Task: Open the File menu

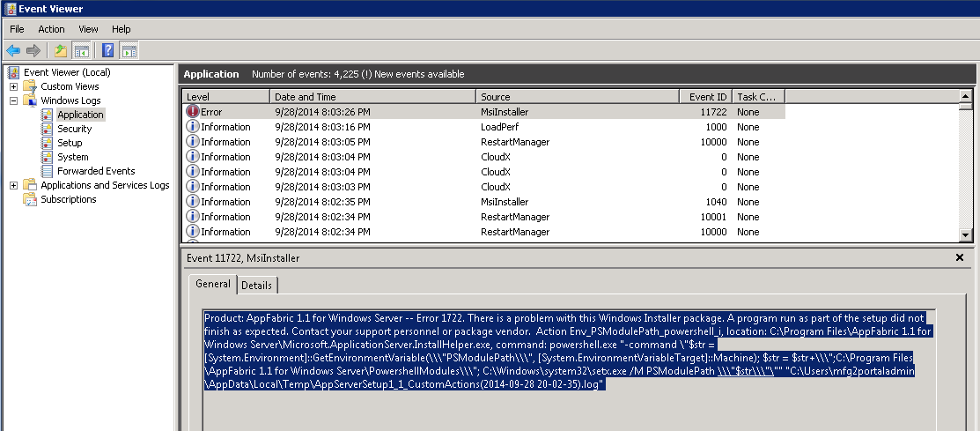Action: (17, 29)
